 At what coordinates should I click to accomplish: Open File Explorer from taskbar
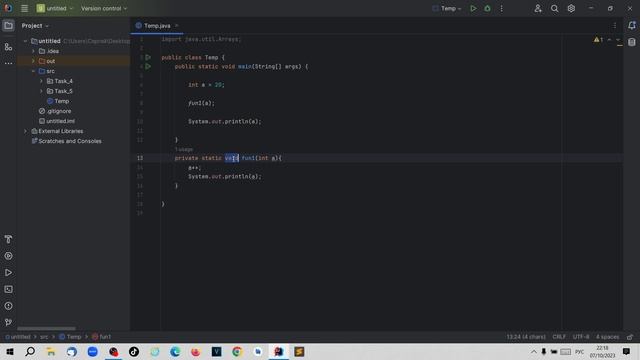pyautogui.click(x=51, y=352)
